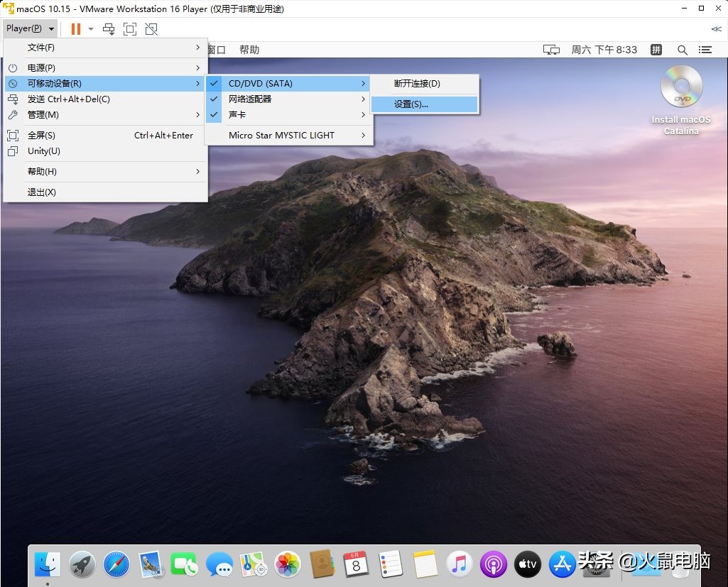Image resolution: width=728 pixels, height=587 pixels.
Task: Open the dropdown arrow beside pause button
Action: (x=91, y=29)
